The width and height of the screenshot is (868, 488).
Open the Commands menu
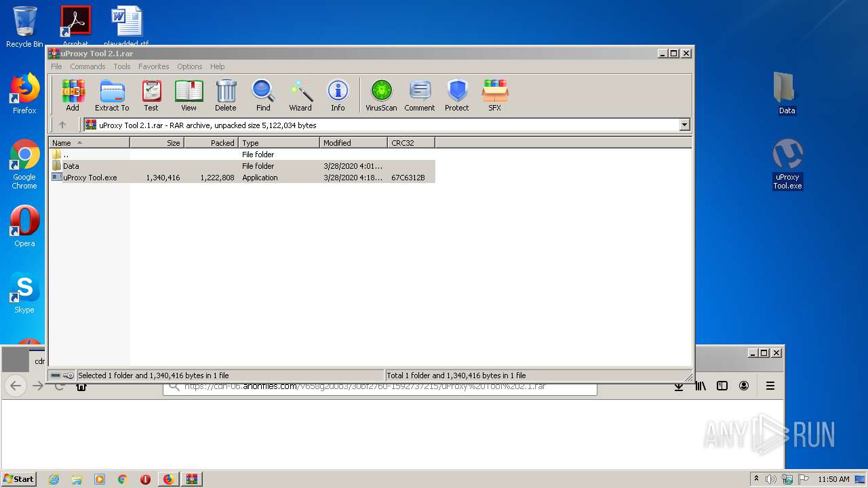coord(87,66)
